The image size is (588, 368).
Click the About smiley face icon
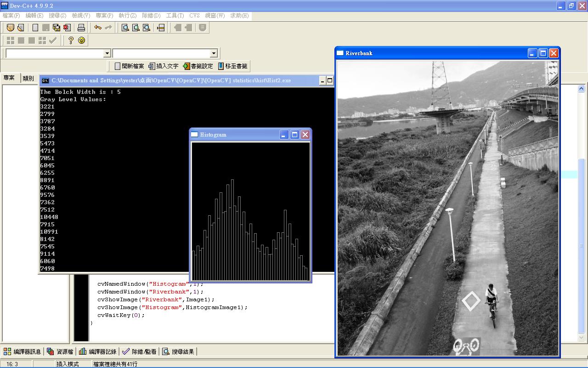[x=82, y=40]
